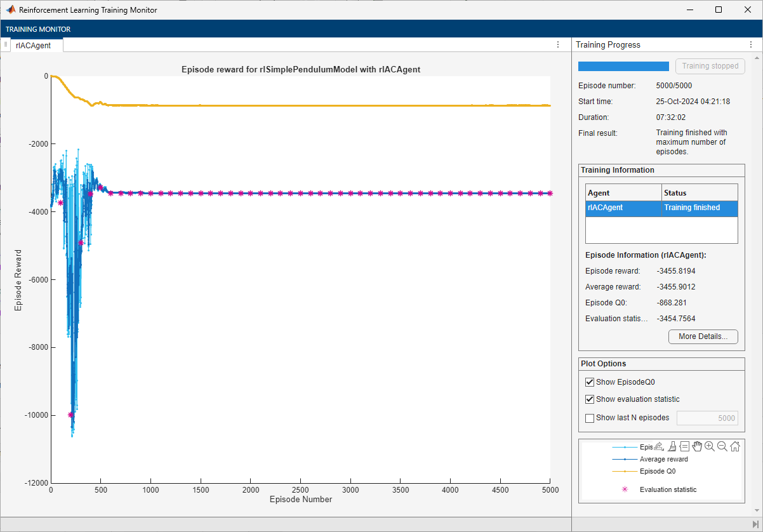The image size is (763, 532).
Task: Click the blue training progress bar
Action: [x=623, y=66]
